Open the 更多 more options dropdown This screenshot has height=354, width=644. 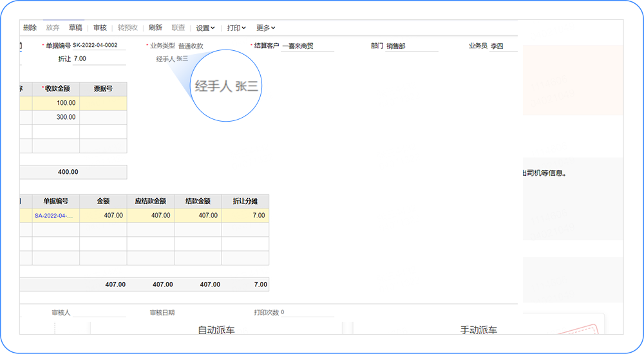click(265, 28)
